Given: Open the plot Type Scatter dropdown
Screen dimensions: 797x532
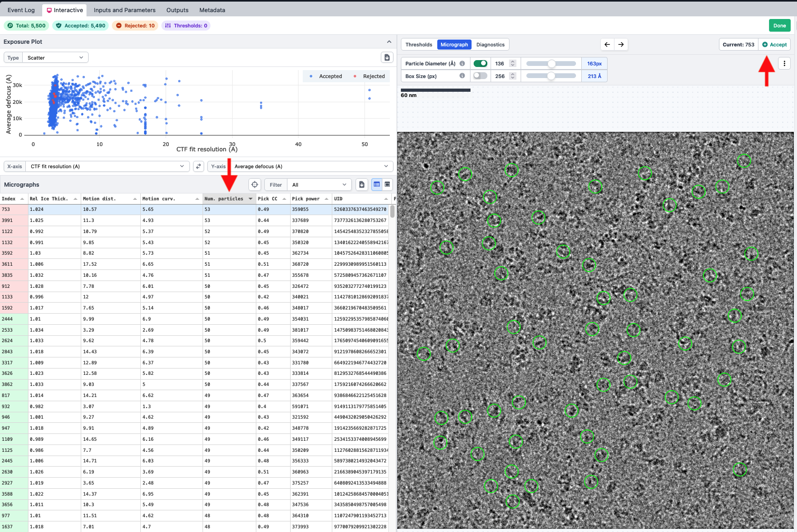Looking at the screenshot, I should [x=55, y=57].
